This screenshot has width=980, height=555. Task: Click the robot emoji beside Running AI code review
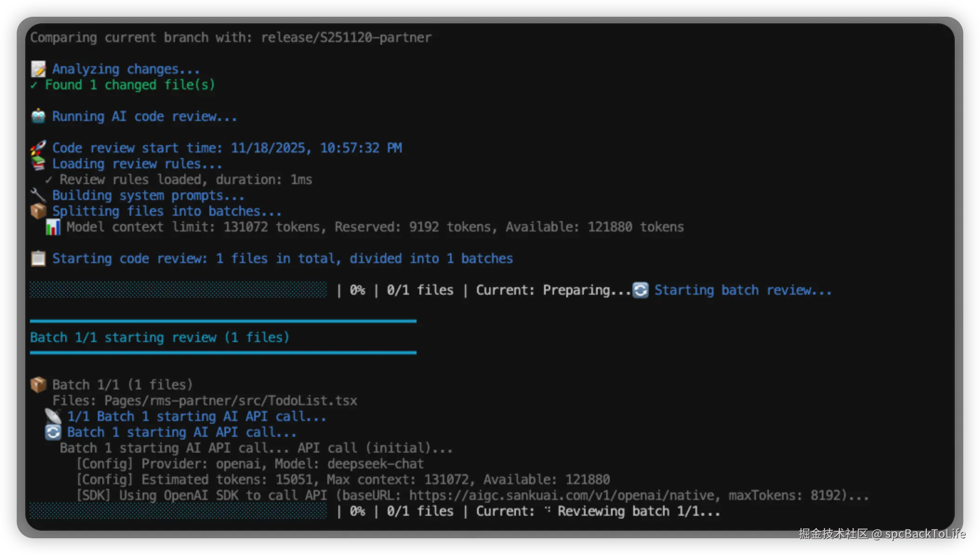[x=39, y=116]
